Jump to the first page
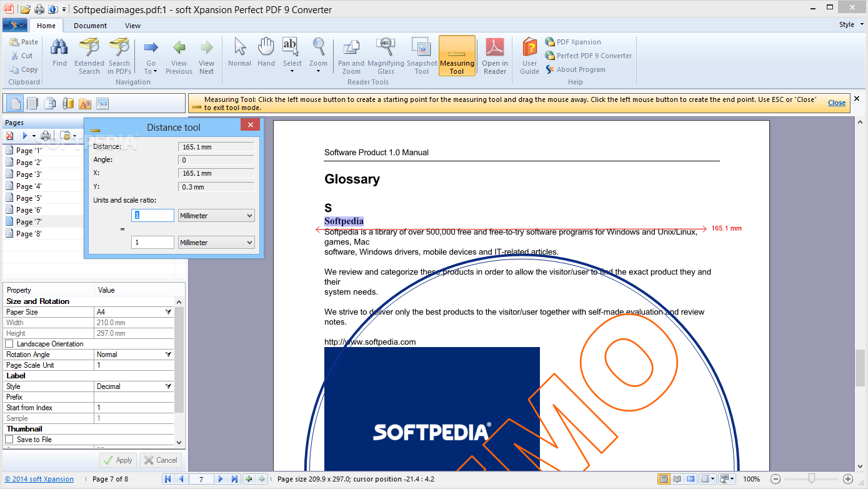Screen dimensions: 868x489 [167, 479]
